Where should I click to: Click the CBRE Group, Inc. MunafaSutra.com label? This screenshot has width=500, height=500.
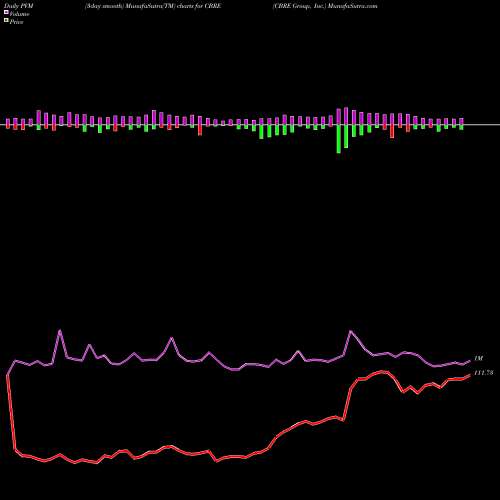(x=325, y=6)
